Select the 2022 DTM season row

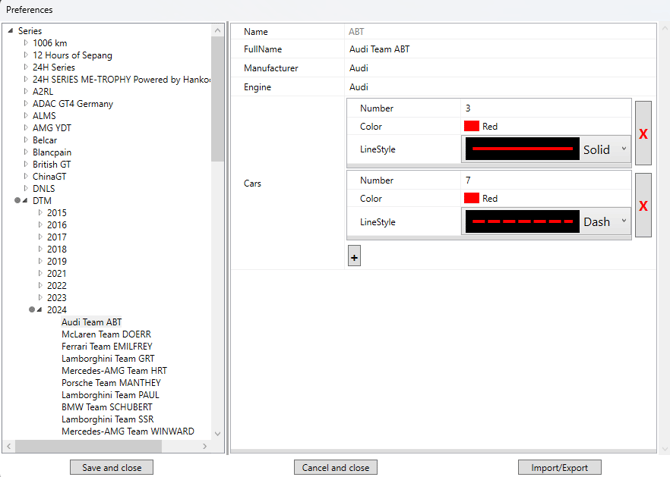(56, 286)
